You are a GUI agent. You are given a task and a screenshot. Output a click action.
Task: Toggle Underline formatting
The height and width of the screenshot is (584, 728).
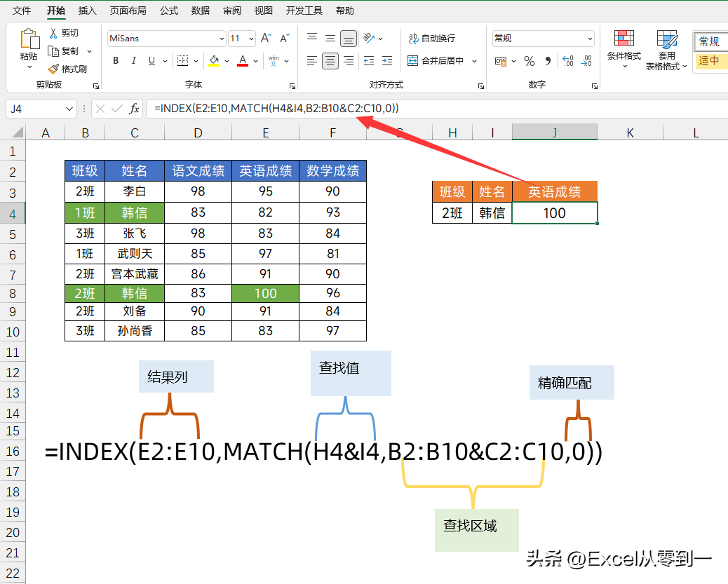click(x=151, y=60)
